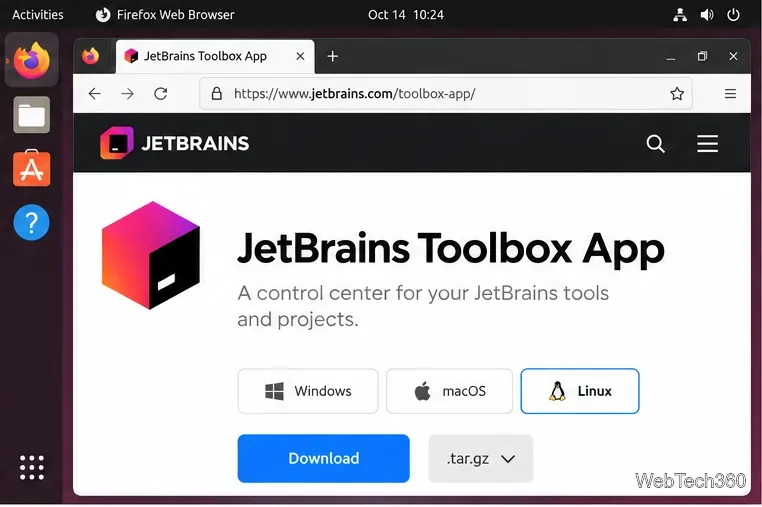Click the JetBrains Toolbox App heading

click(x=450, y=249)
